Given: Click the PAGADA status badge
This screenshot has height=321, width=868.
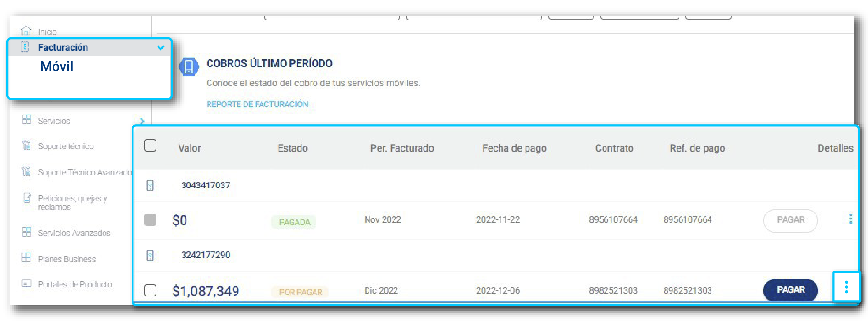Looking at the screenshot, I should [x=294, y=222].
